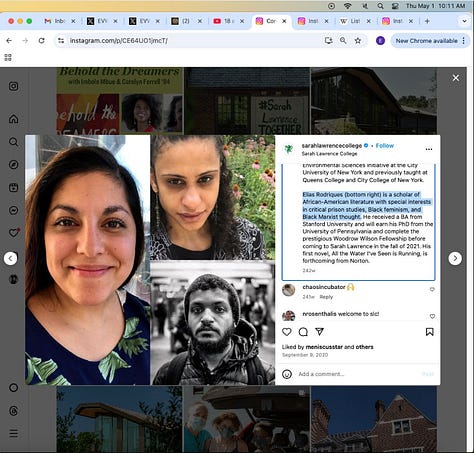Click the black-and-white portrait photo
The width and height of the screenshot is (474, 453).
[x=212, y=323]
